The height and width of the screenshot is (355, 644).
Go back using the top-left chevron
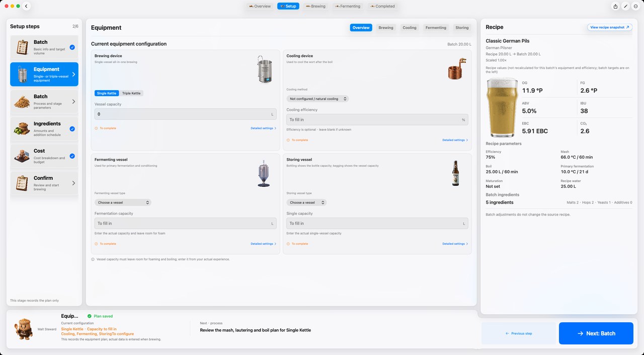pos(27,6)
